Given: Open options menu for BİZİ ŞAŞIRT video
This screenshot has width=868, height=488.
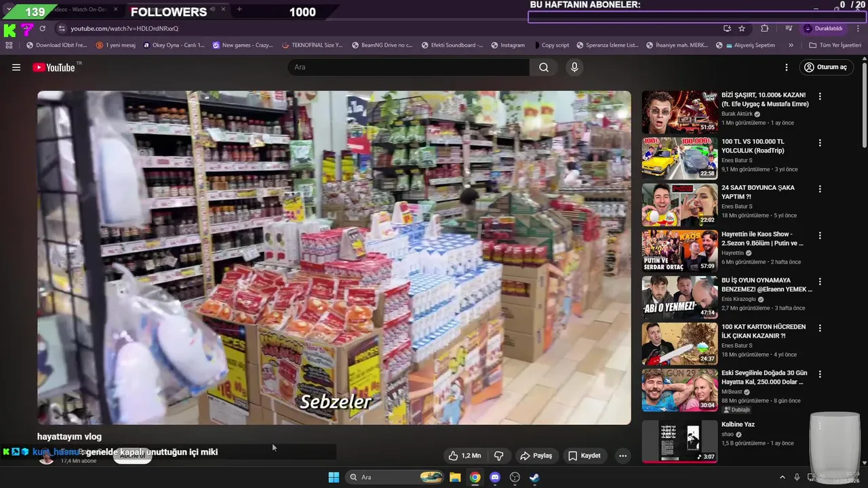Looking at the screenshot, I should click(x=820, y=96).
